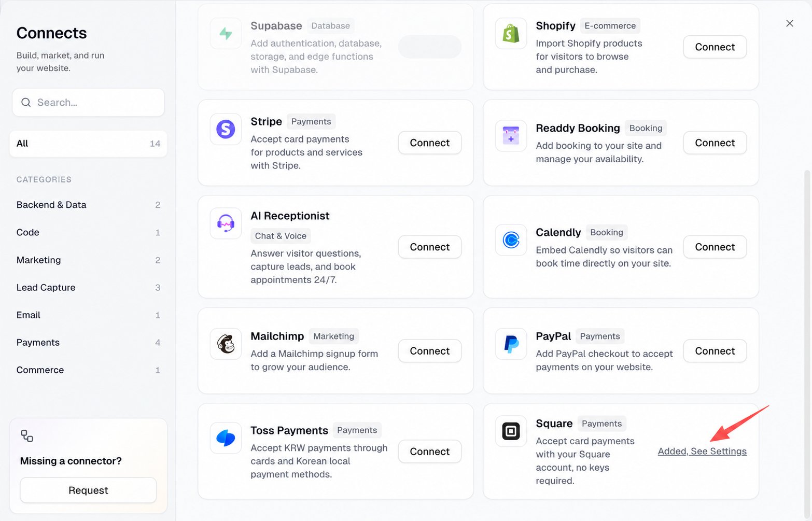
Task: Filter by Marketing category
Action: point(88,260)
